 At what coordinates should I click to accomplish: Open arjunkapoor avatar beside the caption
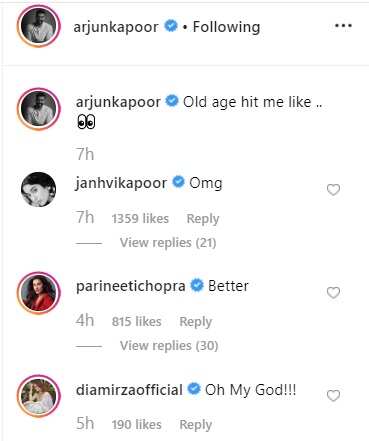(x=39, y=109)
